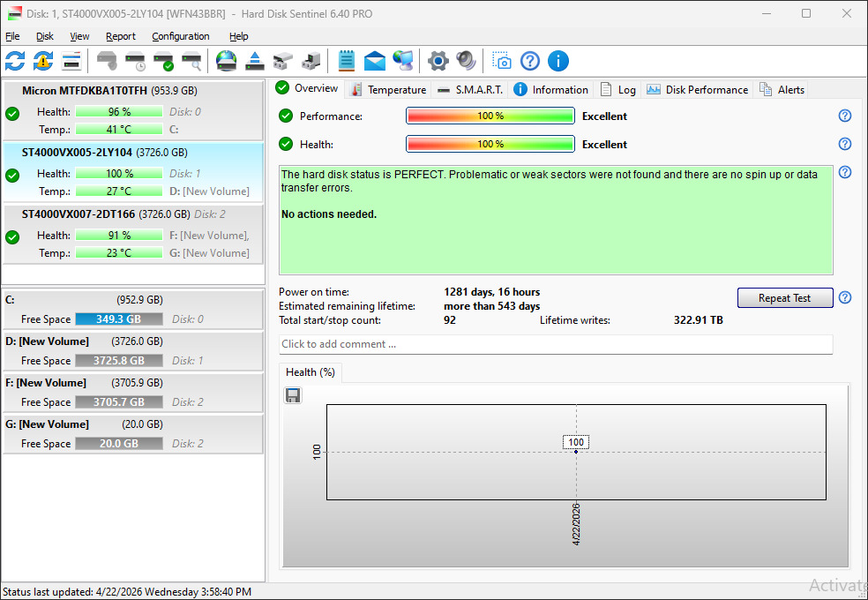This screenshot has width=868, height=600.
Task: Switch to the Disk Performance tab
Action: 697,90
